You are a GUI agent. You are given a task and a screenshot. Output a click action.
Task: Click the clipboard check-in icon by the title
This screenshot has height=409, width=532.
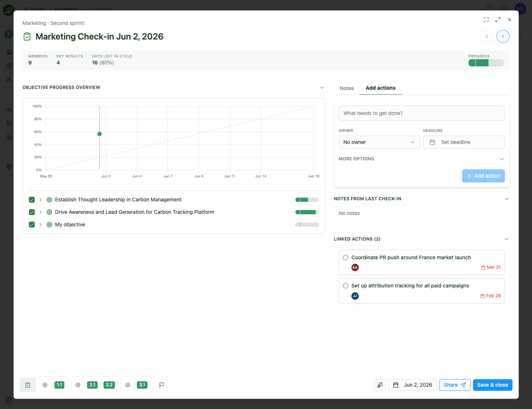tap(27, 37)
